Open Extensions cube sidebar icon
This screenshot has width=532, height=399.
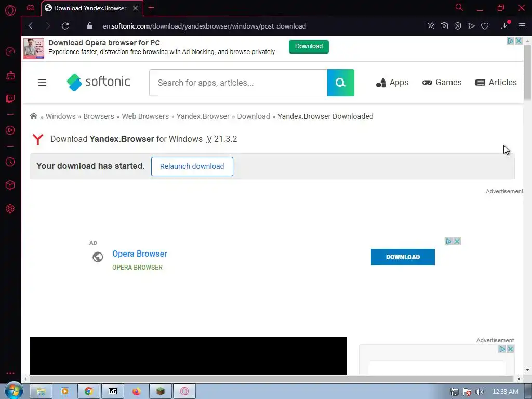coord(10,185)
